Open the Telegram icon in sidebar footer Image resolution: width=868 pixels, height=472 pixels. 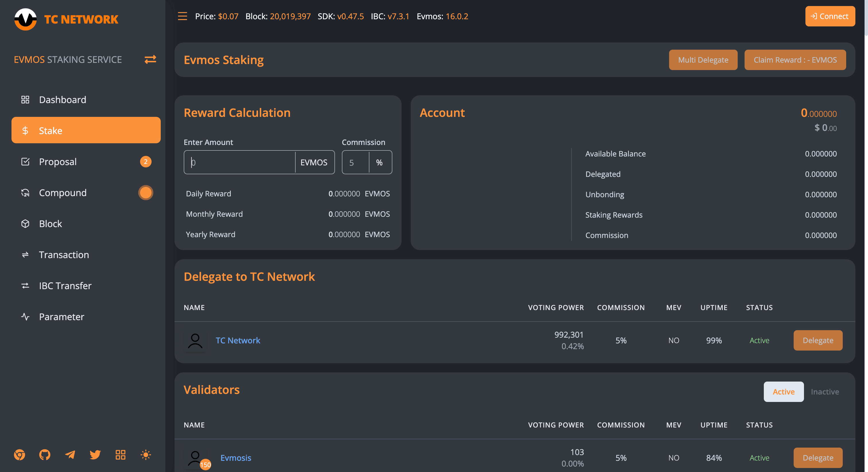[x=70, y=455]
